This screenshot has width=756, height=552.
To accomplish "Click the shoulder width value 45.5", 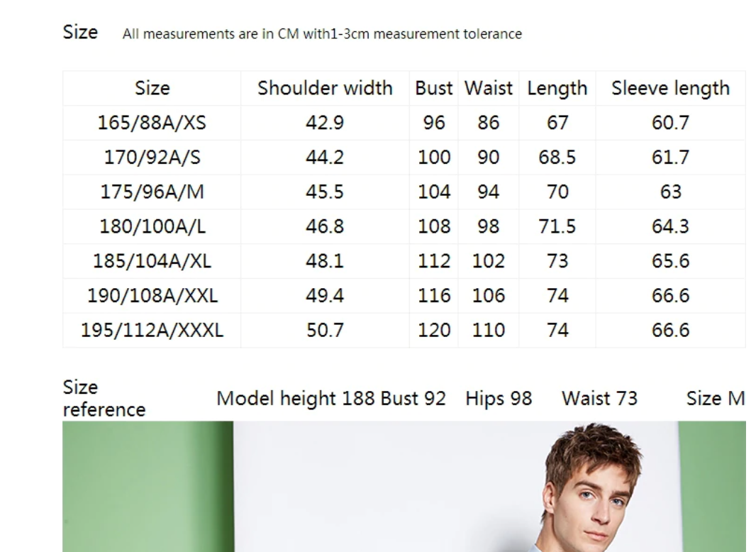I will click(324, 192).
